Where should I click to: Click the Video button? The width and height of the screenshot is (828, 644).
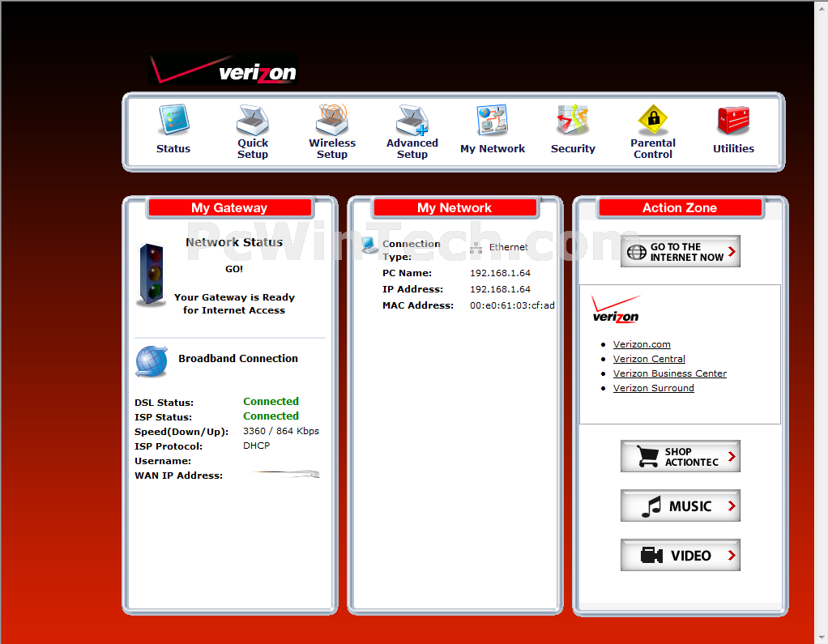[681, 556]
